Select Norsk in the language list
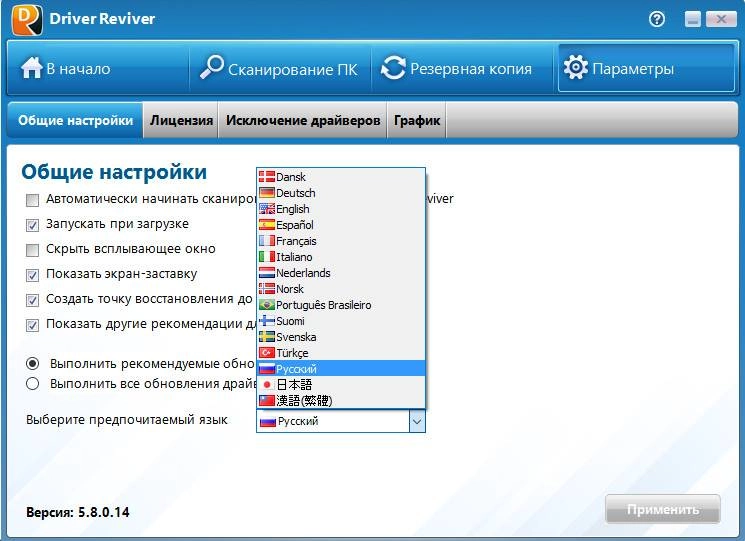The width and height of the screenshot is (745, 541). tap(341, 289)
